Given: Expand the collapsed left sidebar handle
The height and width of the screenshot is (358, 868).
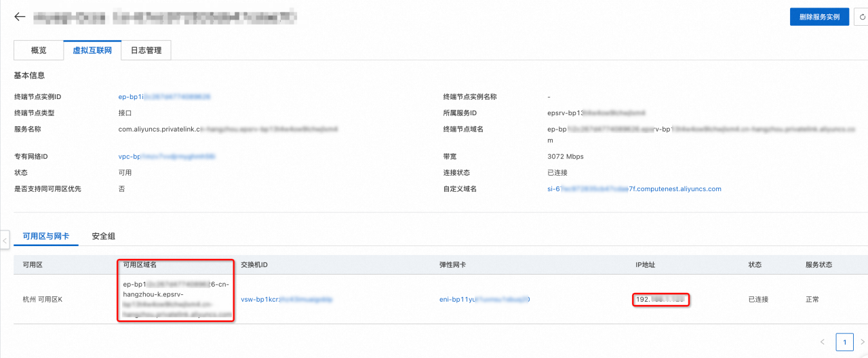Looking at the screenshot, I should coord(5,239).
